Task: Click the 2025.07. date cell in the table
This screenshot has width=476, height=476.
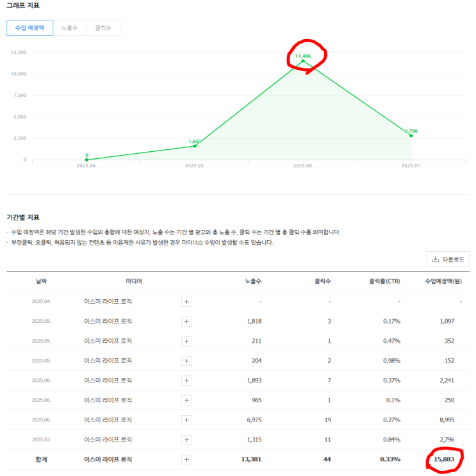Action: click(x=41, y=439)
